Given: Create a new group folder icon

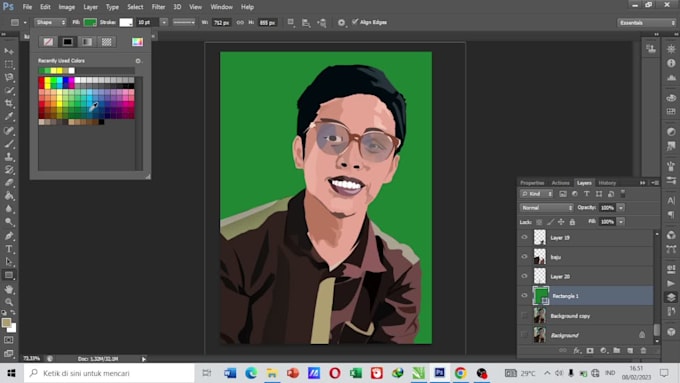Looking at the screenshot, I should 617,350.
